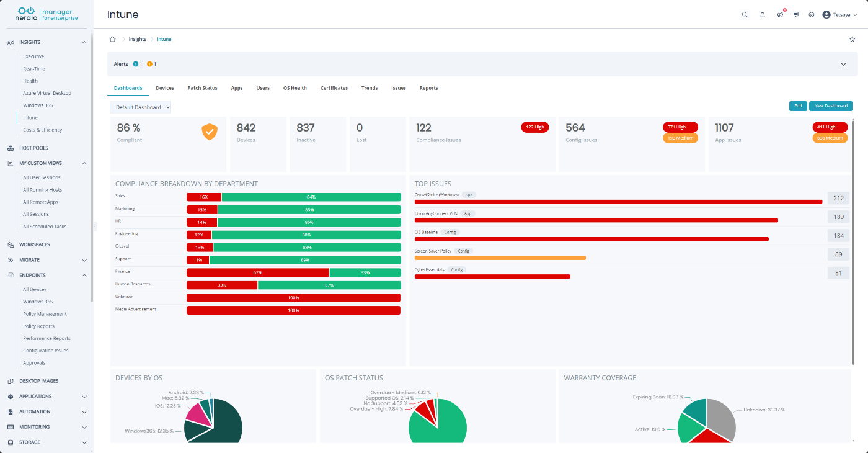Screen dimensions: 868x453
Task: Open All Scheduled Tasks view
Action: click(45, 226)
